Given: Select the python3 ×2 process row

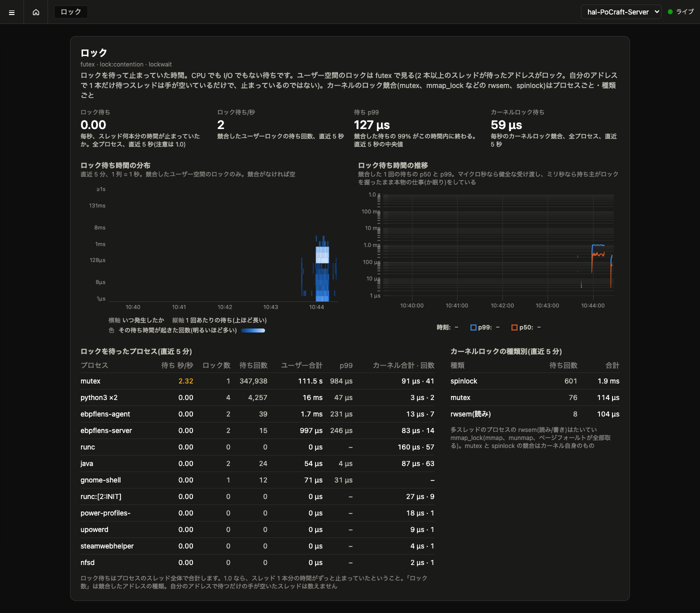Looking at the screenshot, I should [257, 397].
